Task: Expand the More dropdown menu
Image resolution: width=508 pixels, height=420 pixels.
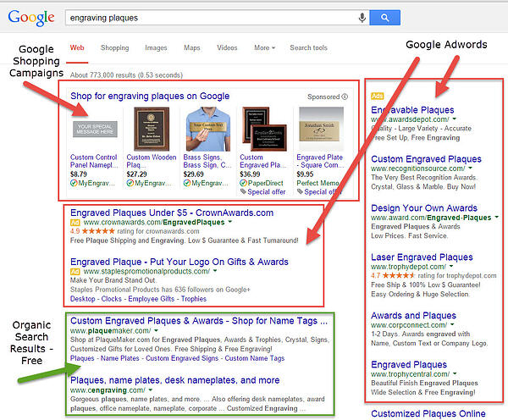Action: pos(264,47)
